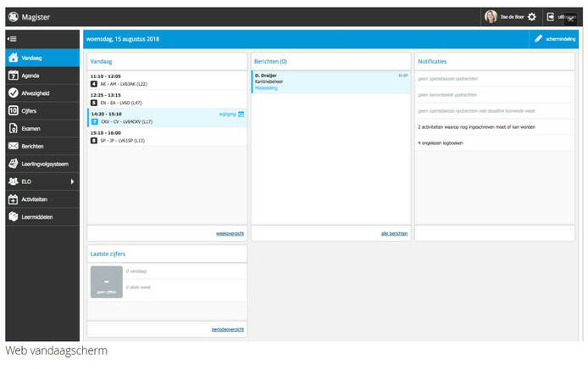Viewport: 588px width, 369px height.
Task: Click the lesson hour 5 badge
Action: coord(94,103)
